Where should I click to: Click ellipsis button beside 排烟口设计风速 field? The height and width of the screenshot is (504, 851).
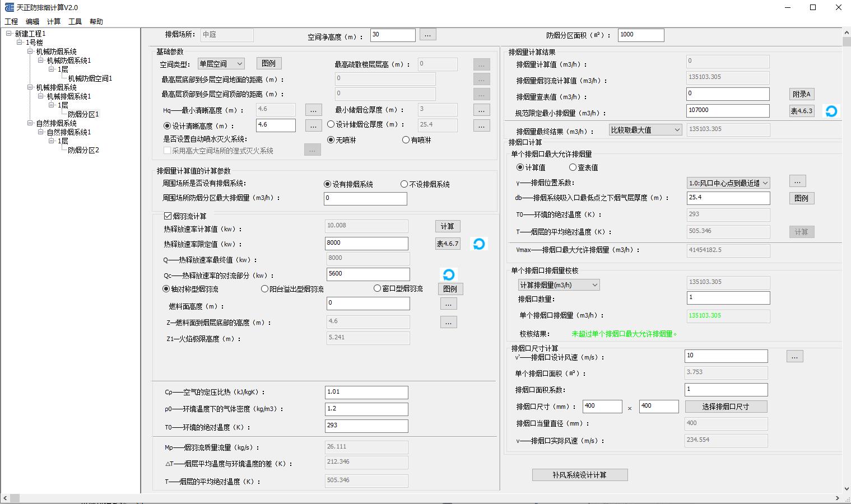pyautogui.click(x=794, y=356)
